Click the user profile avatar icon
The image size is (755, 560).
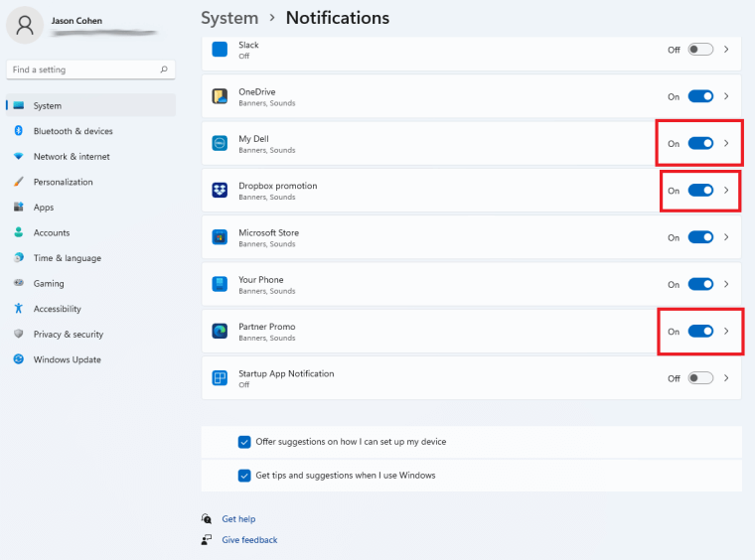[25, 25]
